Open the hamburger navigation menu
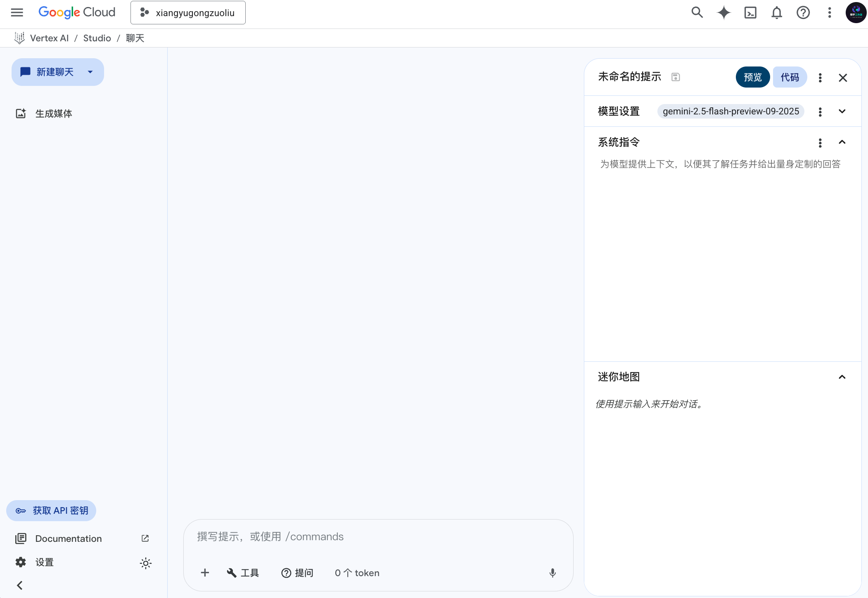 tap(17, 12)
